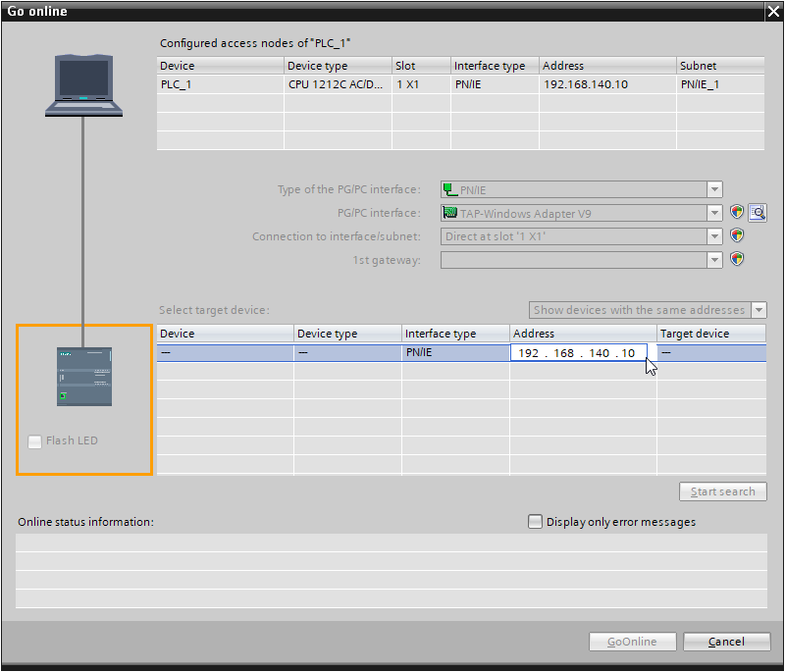This screenshot has height=672, width=785.
Task: Click the Cancel button
Action: [726, 642]
